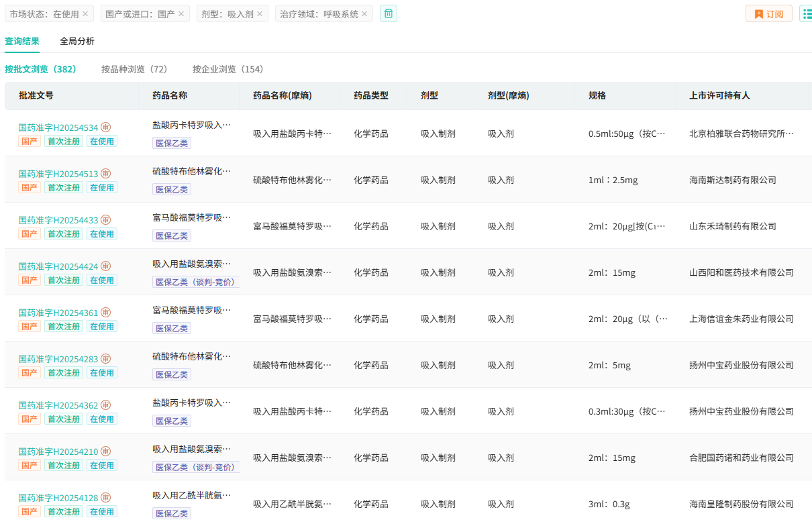Click the 审 icon beside 国药准字H20254128
The image size is (812, 526).
coord(106,498)
